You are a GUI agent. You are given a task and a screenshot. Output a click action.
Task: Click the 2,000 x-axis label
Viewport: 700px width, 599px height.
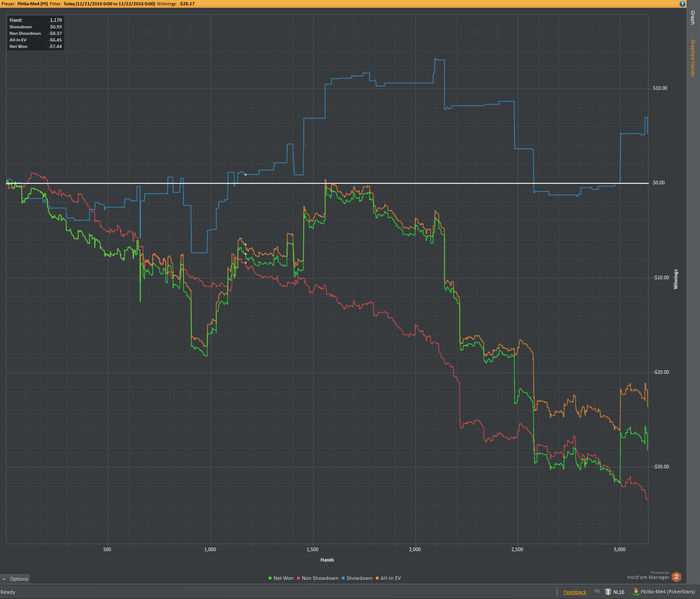(x=415, y=549)
